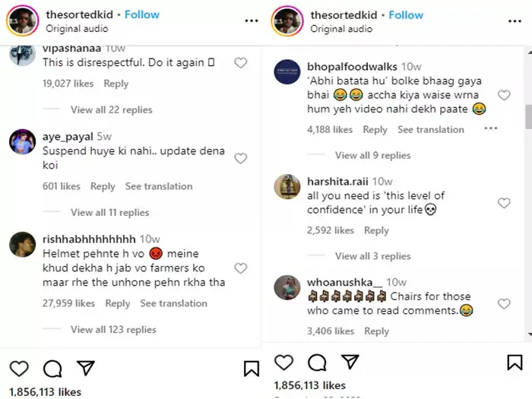Like the vipashanaa comment with heart icon
532x399 pixels.
[x=240, y=63]
